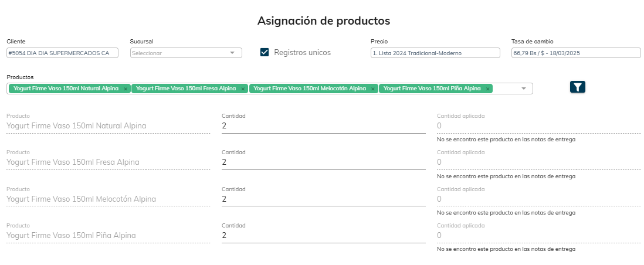
Task: Select the Yogurt Piña Alpina product field
Action: click(108, 235)
